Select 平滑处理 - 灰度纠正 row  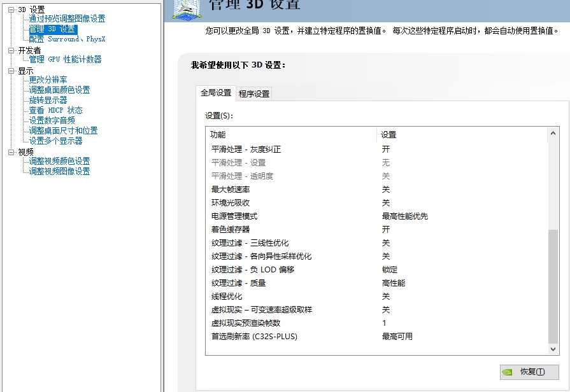tap(376, 150)
